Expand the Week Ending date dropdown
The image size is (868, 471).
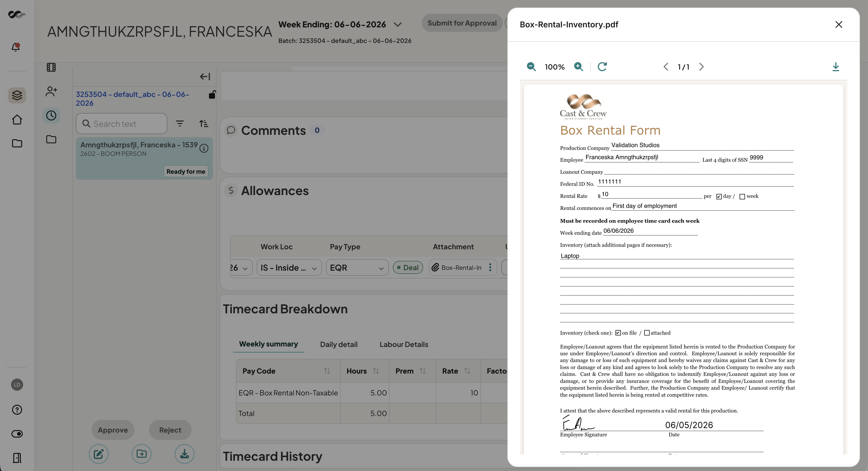398,25
